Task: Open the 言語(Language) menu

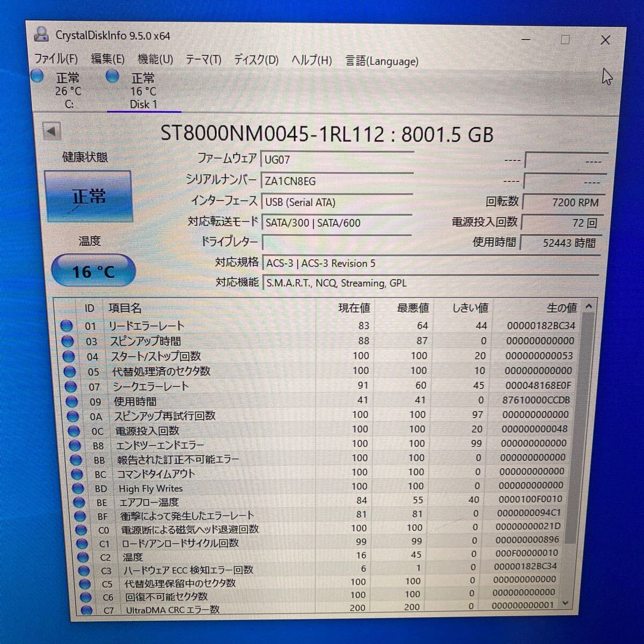Action: pyautogui.click(x=382, y=61)
